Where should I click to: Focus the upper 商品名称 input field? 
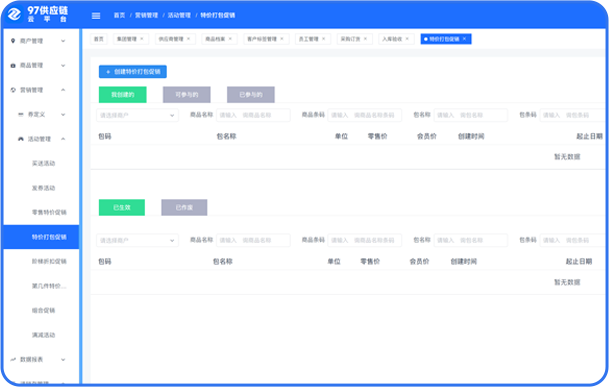pyautogui.click(x=253, y=115)
